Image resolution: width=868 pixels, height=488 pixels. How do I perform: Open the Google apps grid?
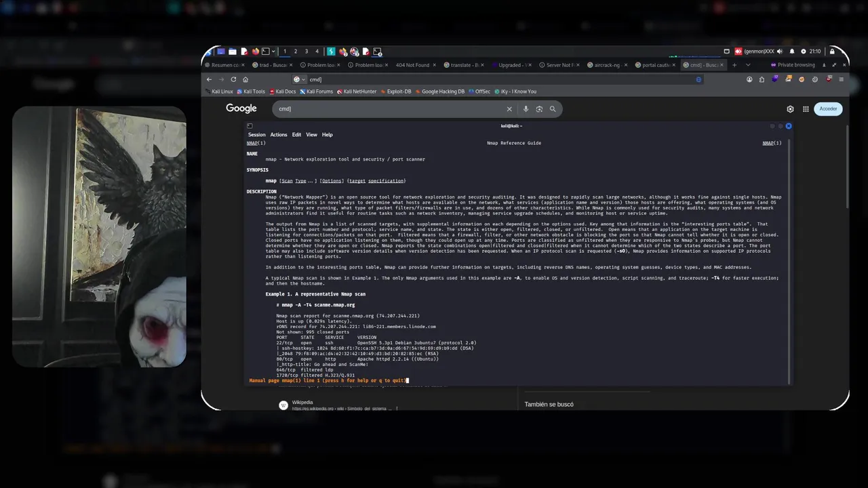click(x=806, y=108)
